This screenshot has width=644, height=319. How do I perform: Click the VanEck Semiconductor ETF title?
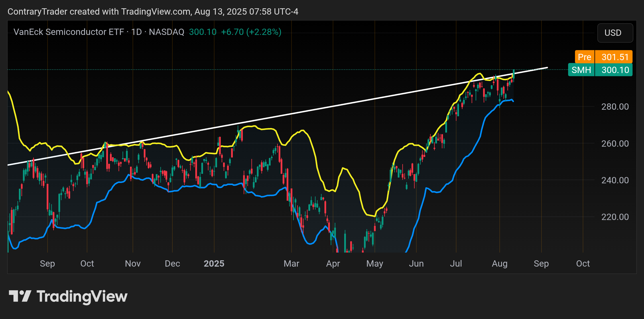(69, 32)
